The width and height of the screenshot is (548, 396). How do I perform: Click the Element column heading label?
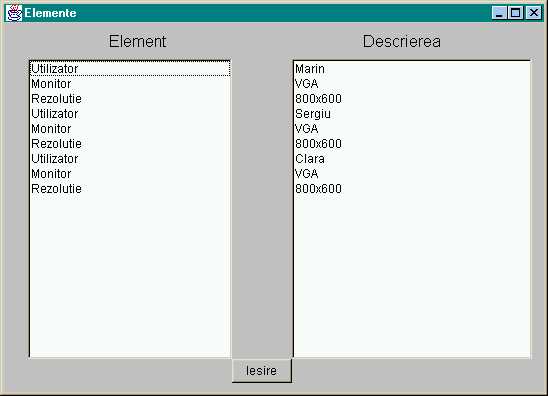137,41
